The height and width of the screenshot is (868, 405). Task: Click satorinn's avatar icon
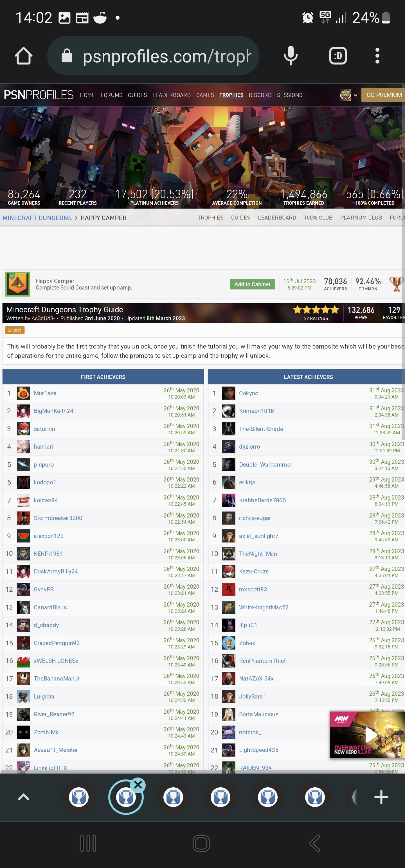23,429
